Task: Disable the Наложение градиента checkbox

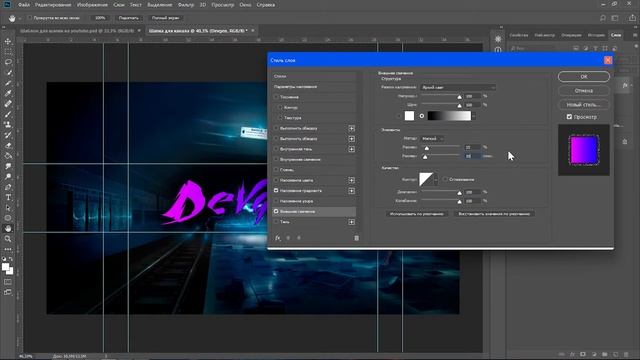Action: click(276, 191)
